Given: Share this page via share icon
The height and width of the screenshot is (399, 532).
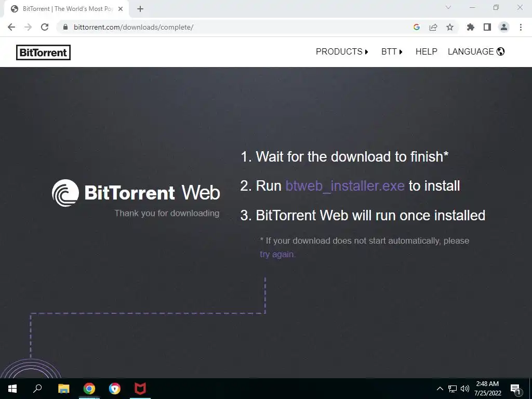Looking at the screenshot, I should tap(433, 27).
